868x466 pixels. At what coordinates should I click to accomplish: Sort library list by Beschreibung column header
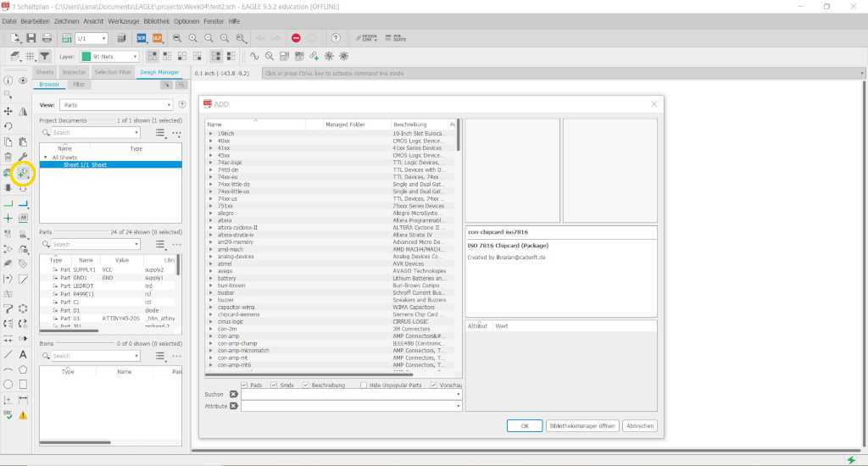point(420,125)
